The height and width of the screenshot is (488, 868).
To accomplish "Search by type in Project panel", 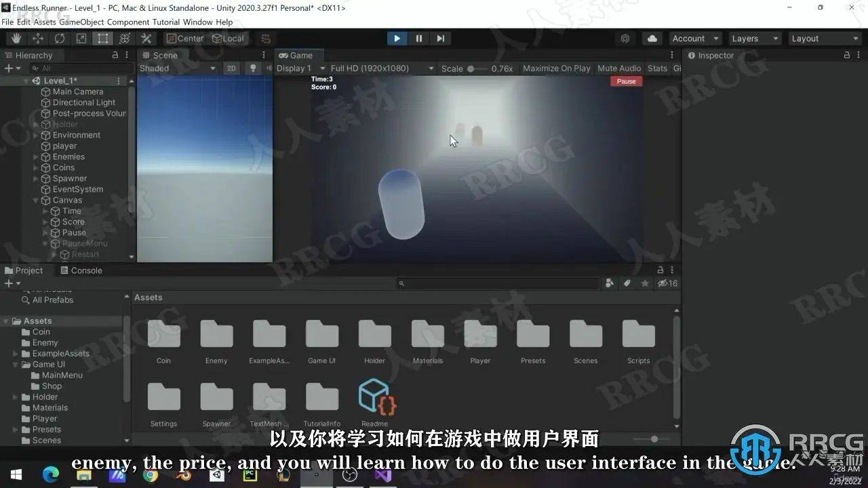I will tap(610, 283).
